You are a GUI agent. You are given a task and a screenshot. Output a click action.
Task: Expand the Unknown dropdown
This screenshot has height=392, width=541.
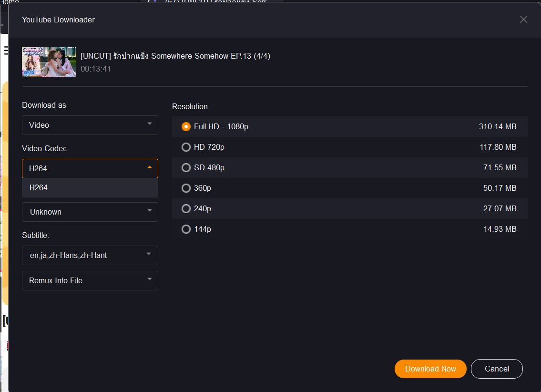90,212
